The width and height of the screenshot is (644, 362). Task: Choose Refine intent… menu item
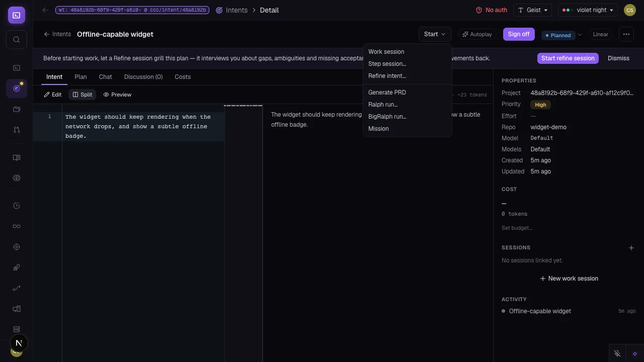pyautogui.click(x=407, y=76)
